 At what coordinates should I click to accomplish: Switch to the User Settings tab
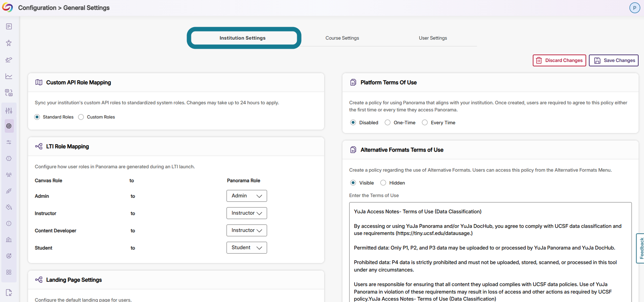[433, 38]
